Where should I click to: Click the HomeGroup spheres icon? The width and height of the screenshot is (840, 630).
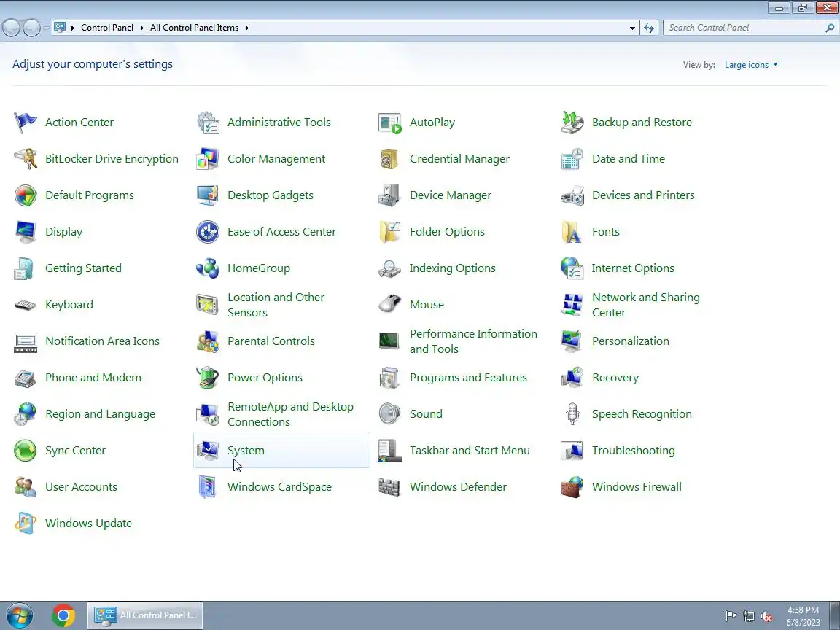208,268
